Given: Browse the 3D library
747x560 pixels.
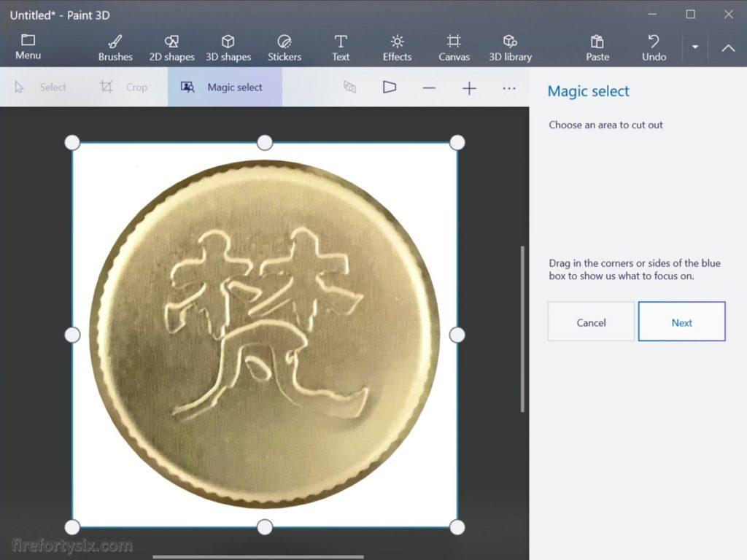Looking at the screenshot, I should [x=509, y=46].
